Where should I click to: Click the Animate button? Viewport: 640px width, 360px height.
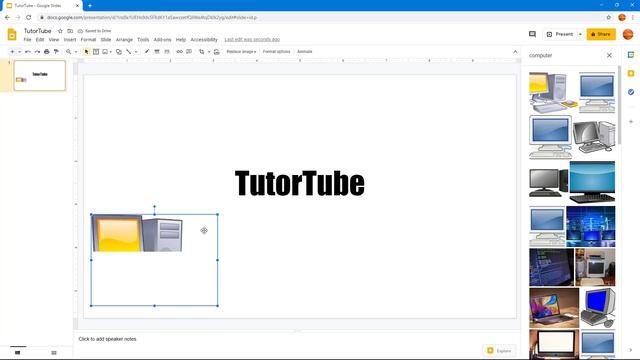[x=304, y=52]
